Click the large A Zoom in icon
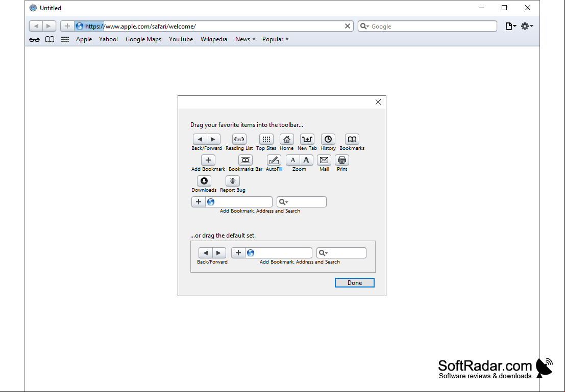The width and height of the screenshot is (565, 392). pos(306,160)
